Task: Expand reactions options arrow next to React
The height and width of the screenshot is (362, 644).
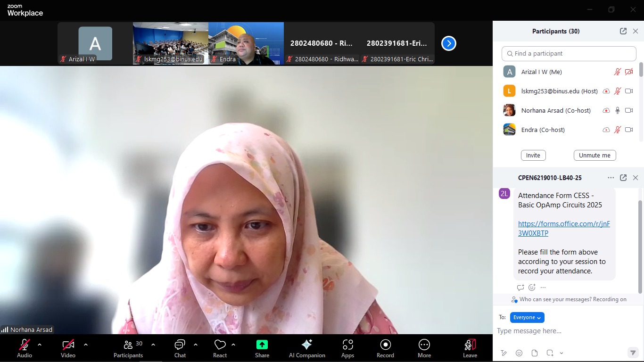Action: click(x=233, y=345)
